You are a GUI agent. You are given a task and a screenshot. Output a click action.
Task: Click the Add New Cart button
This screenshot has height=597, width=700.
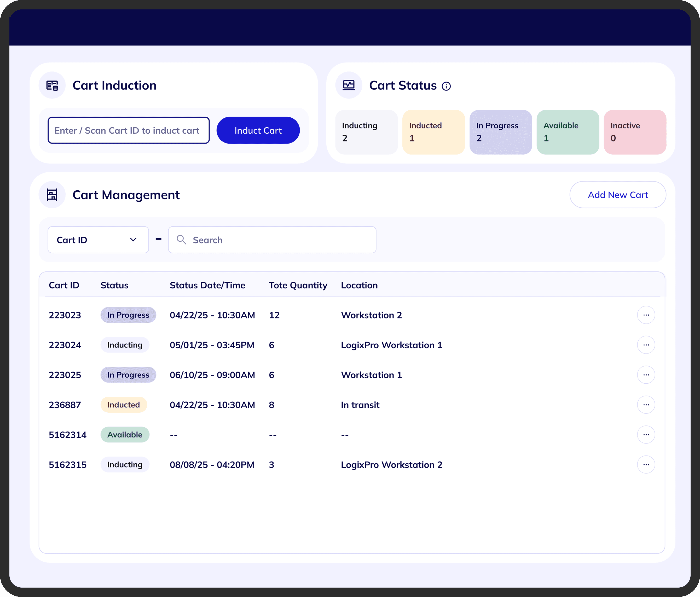(618, 195)
